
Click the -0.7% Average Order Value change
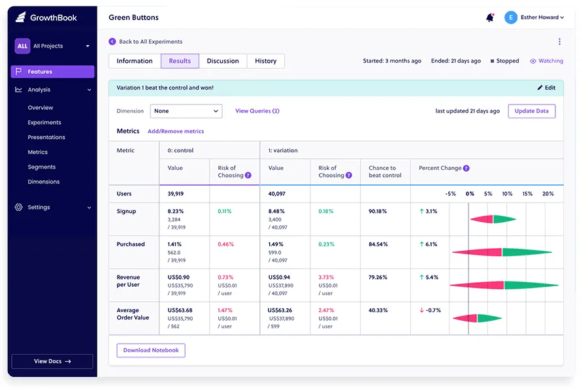pyautogui.click(x=430, y=310)
